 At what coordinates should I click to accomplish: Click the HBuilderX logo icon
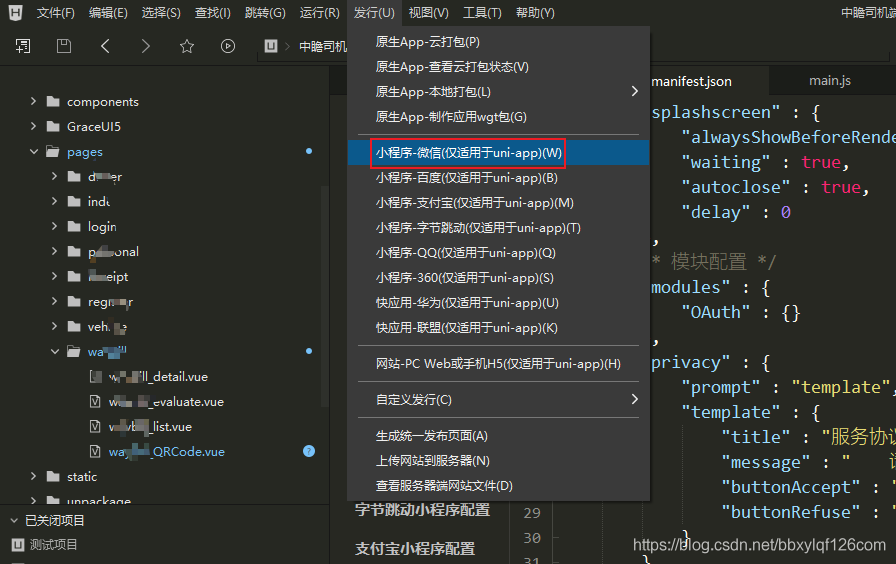[x=15, y=12]
